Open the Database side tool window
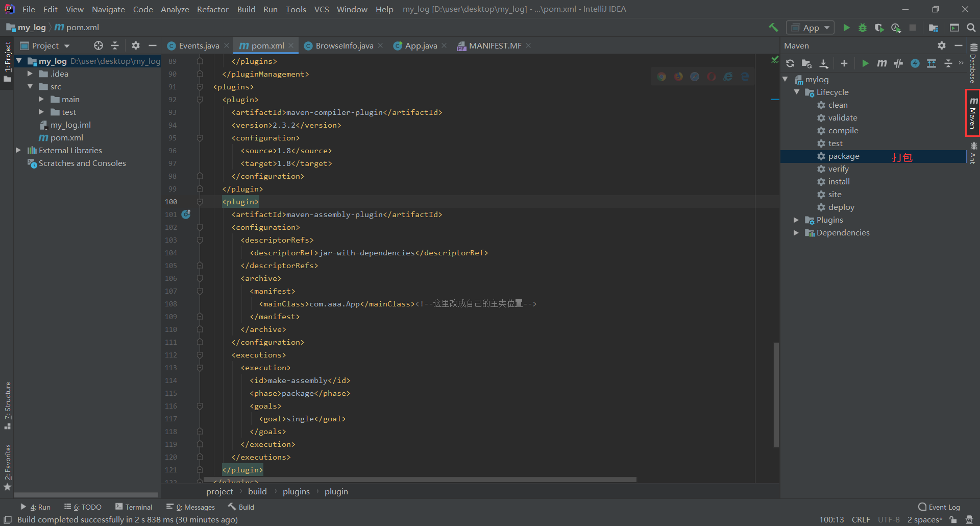 (973, 63)
